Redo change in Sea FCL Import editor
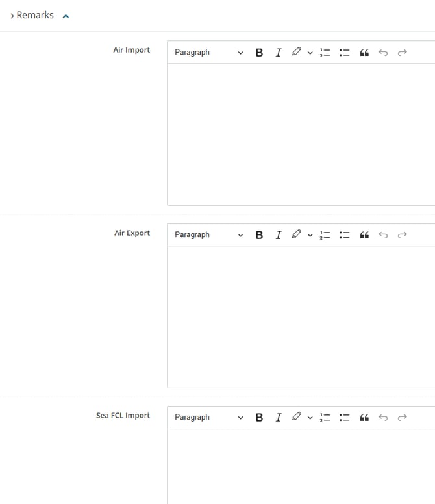This screenshot has width=435, height=504. (402, 418)
